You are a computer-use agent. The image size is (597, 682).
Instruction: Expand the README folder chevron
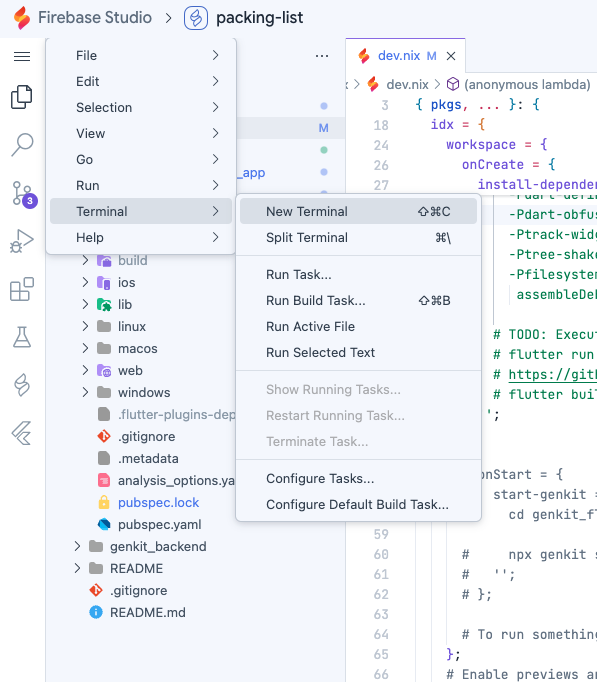(x=77, y=568)
